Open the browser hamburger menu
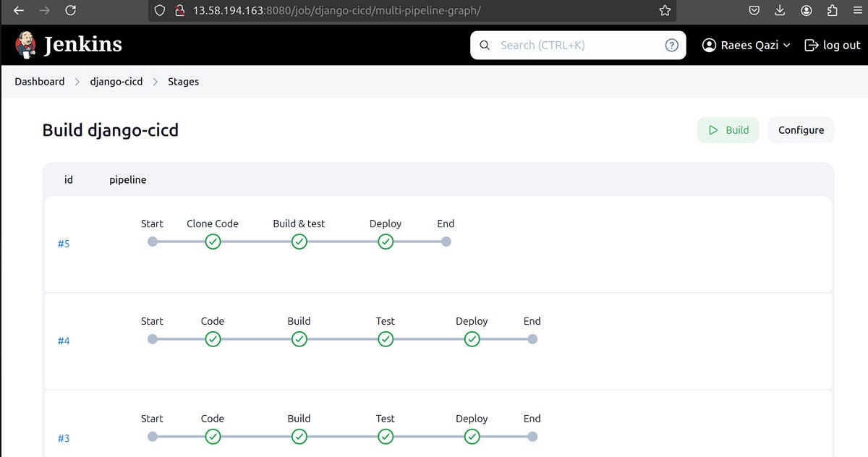Viewport: 868px width, 457px height. (x=857, y=10)
